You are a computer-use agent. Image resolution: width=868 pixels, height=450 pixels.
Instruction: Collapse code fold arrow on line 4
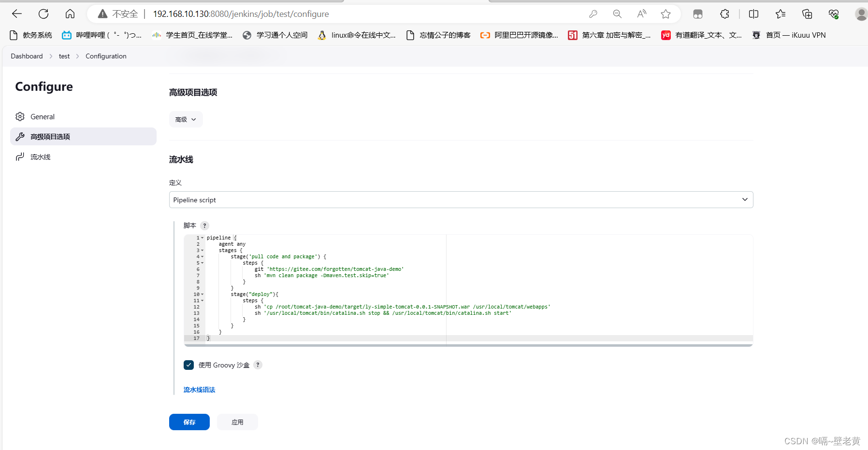(203, 257)
